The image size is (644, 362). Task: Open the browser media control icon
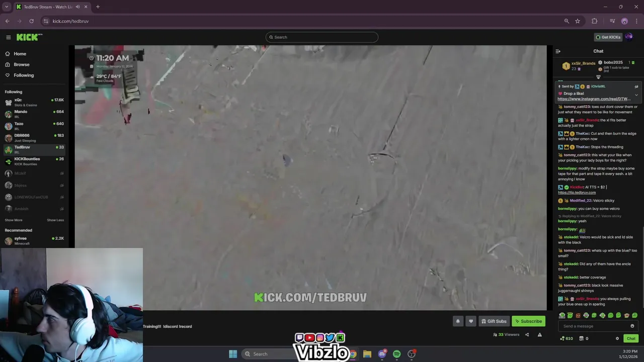612,21
